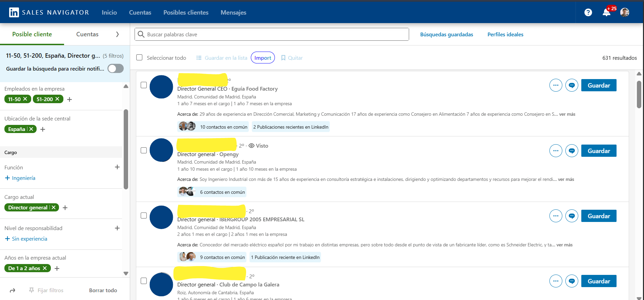Click the Guardar en la lista icon

[199, 58]
